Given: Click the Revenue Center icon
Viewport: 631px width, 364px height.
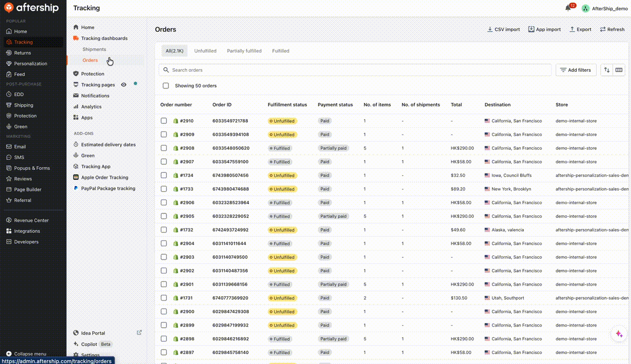Looking at the screenshot, I should pos(9,220).
